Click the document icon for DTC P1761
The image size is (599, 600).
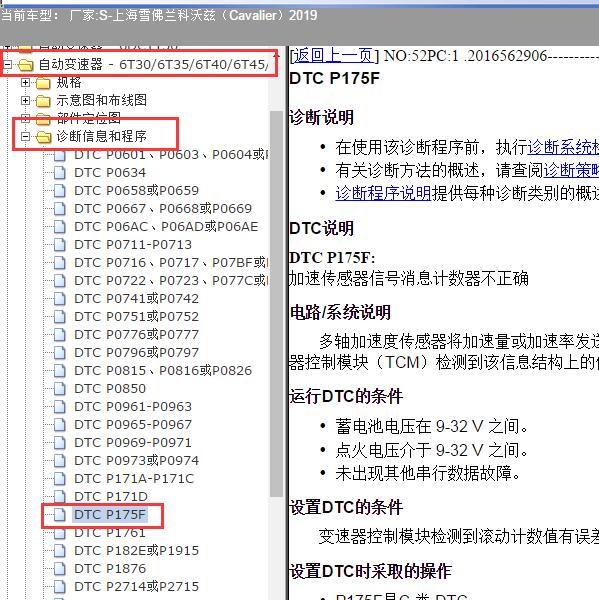(x=60, y=533)
